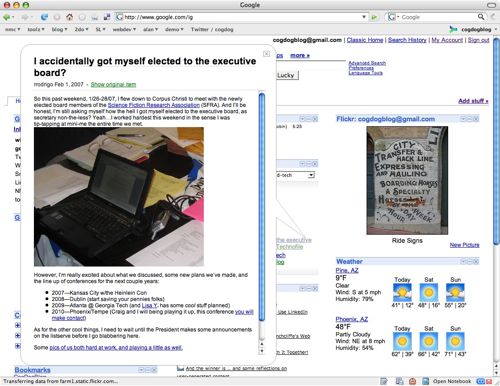Click the address bar URL field
Viewport: 500px width, 386px height.
point(241,17)
